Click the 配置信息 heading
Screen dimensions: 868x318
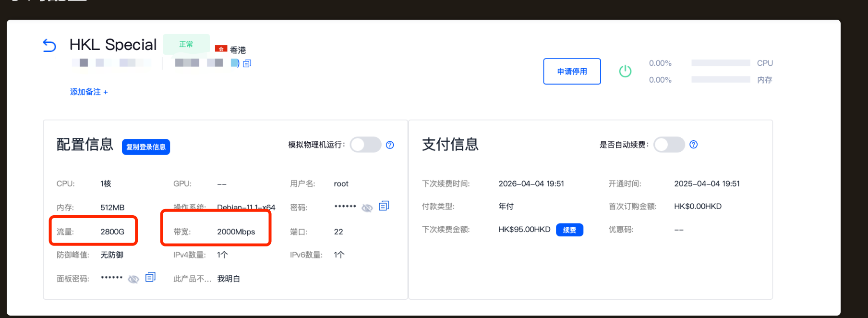84,144
